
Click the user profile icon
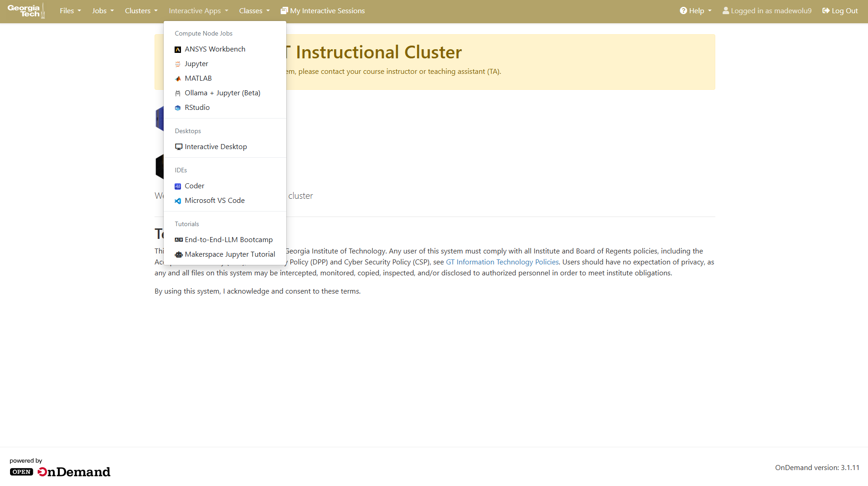726,10
